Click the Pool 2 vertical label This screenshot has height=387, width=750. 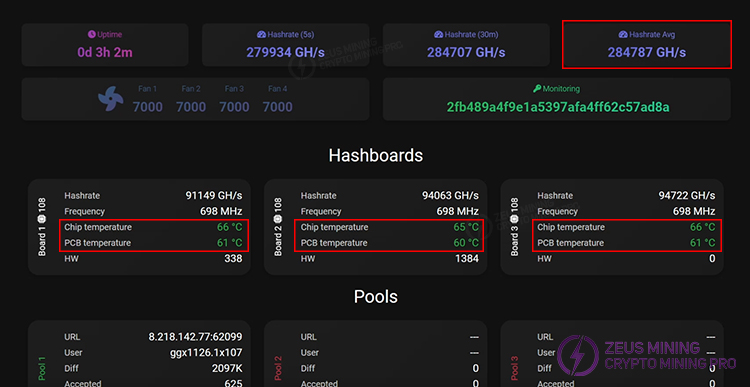click(278, 367)
